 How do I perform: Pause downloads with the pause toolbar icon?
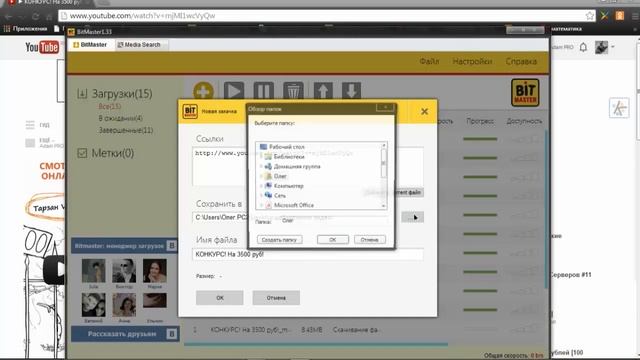(263, 91)
